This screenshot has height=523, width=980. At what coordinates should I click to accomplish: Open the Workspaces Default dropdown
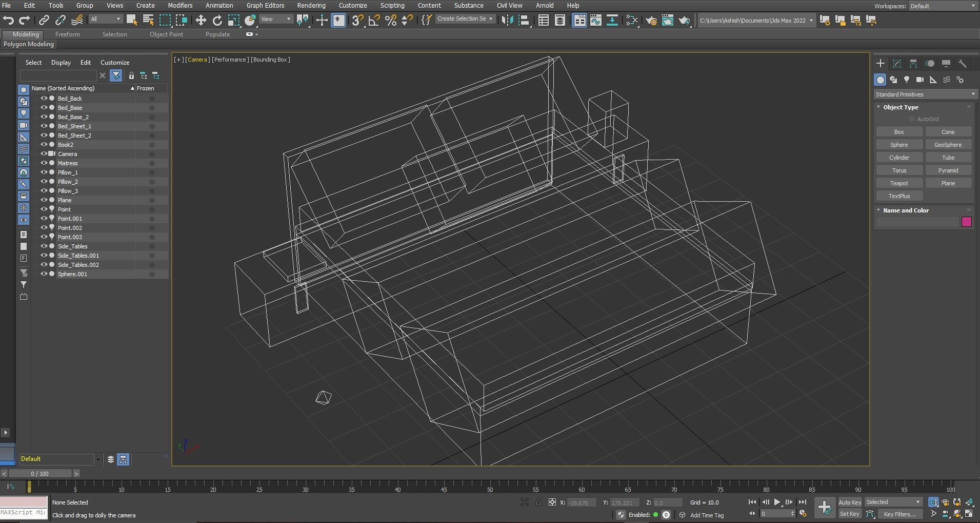point(942,6)
